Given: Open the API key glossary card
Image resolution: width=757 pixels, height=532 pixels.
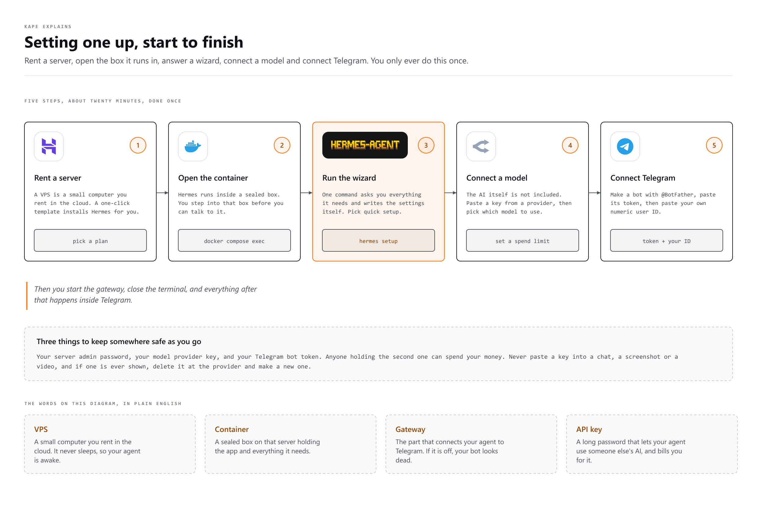Looking at the screenshot, I should click(x=652, y=444).
